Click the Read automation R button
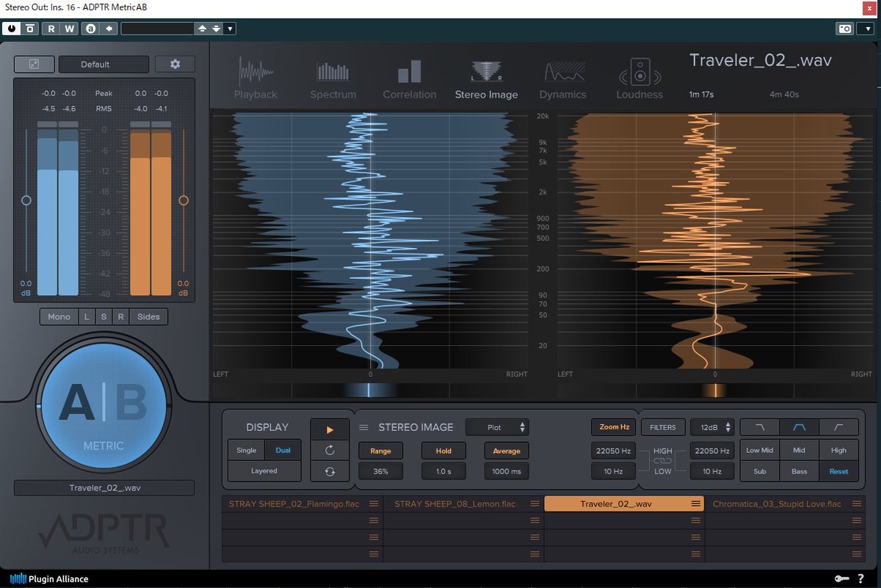The image size is (881, 588). pyautogui.click(x=51, y=29)
